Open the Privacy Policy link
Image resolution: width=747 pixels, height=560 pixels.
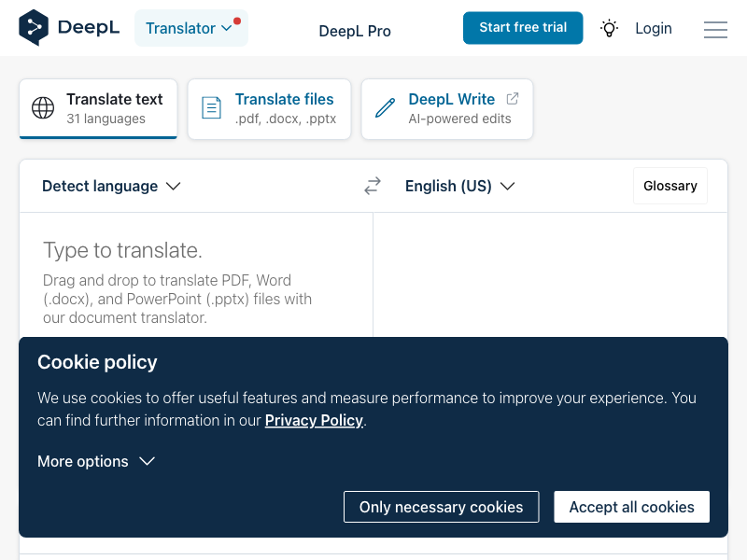point(314,420)
